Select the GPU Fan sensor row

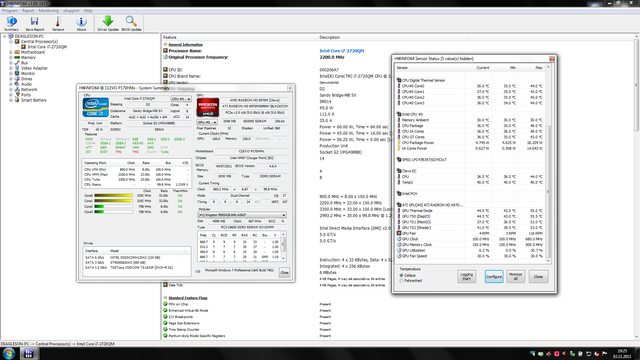(470, 233)
